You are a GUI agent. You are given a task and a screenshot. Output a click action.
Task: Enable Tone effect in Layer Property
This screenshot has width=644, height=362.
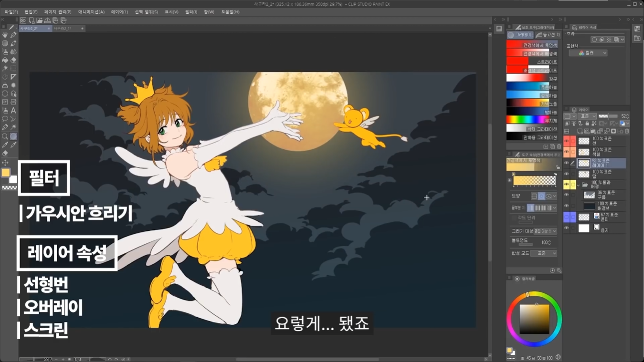pyautogui.click(x=609, y=40)
